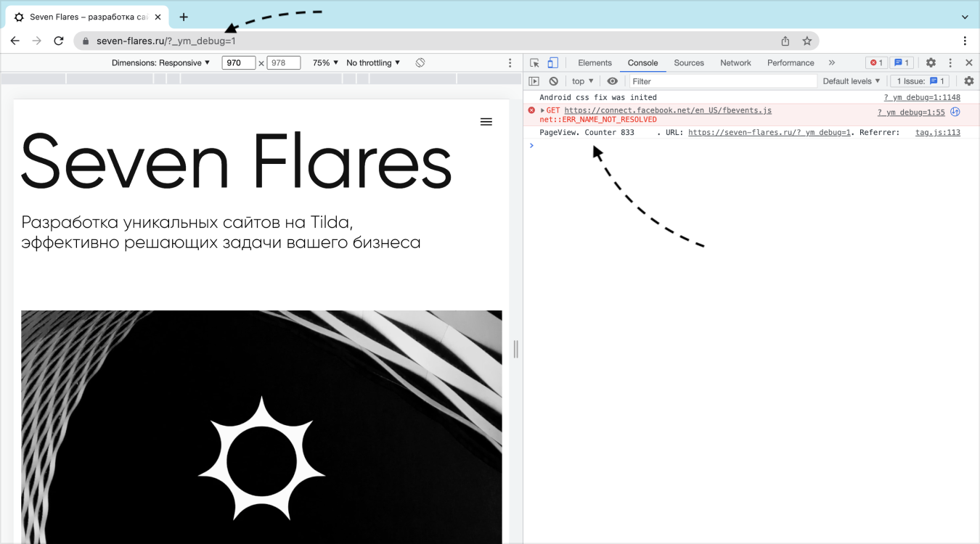Click the console Filter field
The width and height of the screenshot is (980, 544).
click(723, 81)
